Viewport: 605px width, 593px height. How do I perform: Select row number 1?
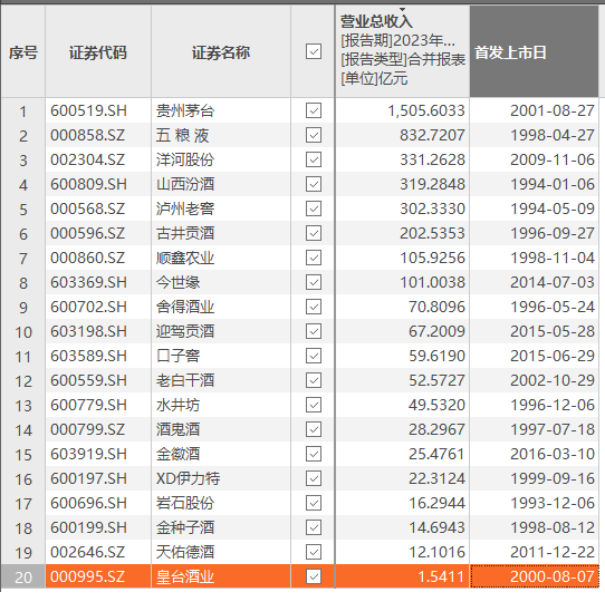coord(23,111)
